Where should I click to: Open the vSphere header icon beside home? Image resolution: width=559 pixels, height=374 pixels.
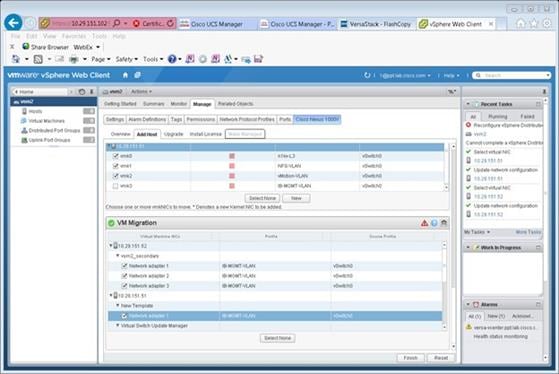point(137,75)
